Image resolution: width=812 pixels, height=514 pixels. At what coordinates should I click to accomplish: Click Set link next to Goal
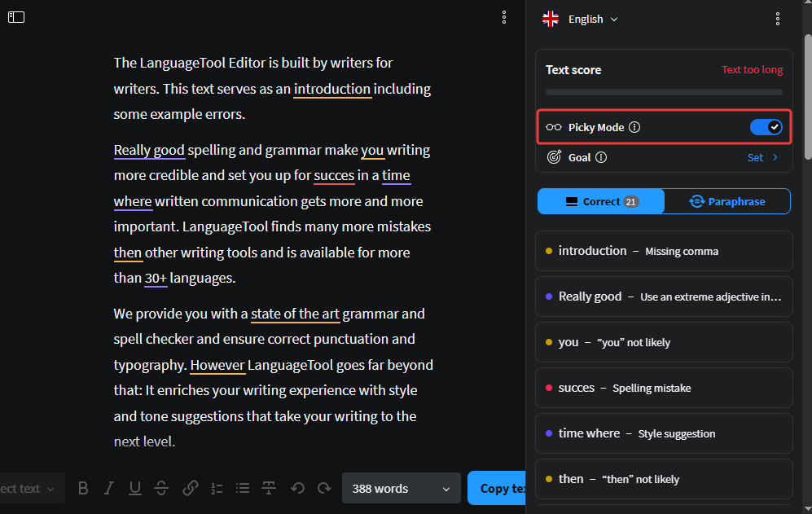[x=762, y=157]
